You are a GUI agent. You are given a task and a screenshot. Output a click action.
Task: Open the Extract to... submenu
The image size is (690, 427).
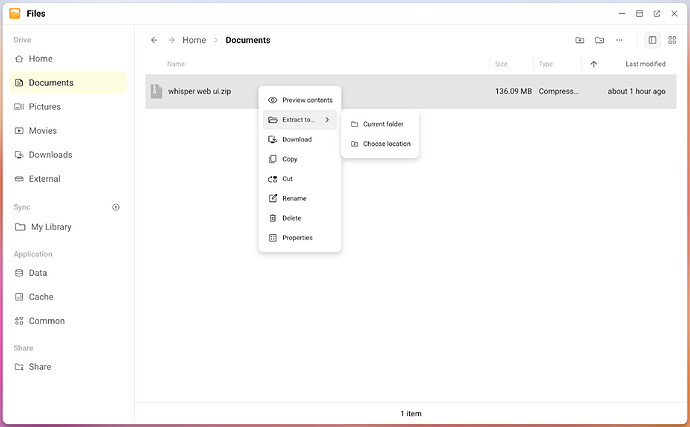[300, 120]
